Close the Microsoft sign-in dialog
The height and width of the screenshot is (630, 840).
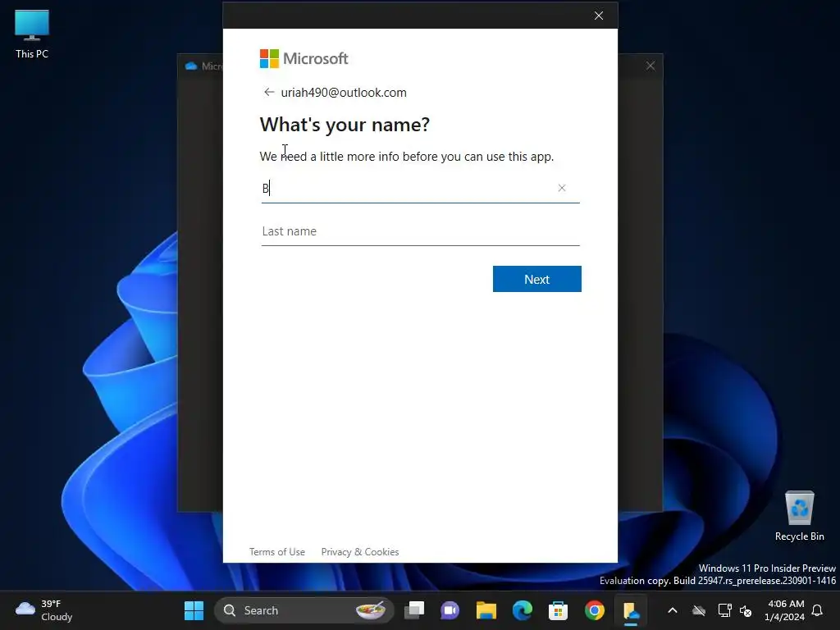point(598,16)
